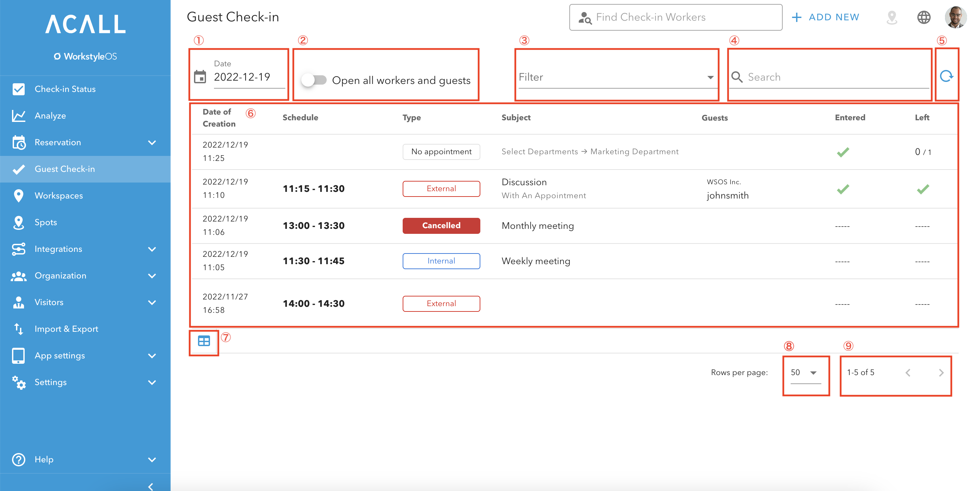
Task: Click the 11:15 - 11:30 schedule cell
Action: click(x=313, y=189)
